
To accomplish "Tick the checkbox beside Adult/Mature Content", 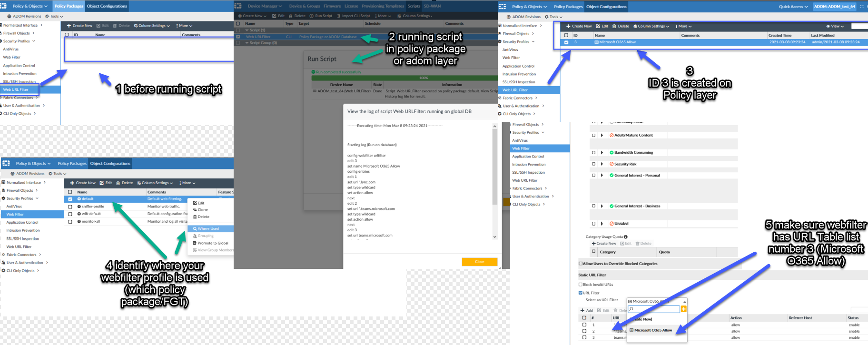I will coord(593,135).
